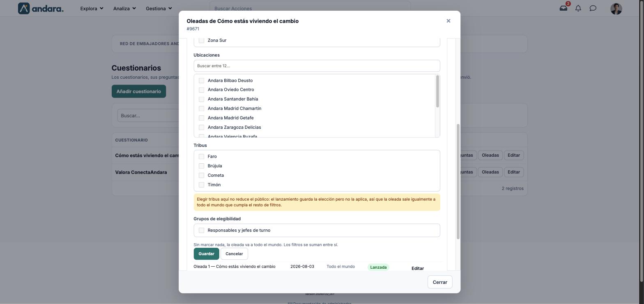
Task: Open the user profile avatar
Action: (x=616, y=9)
